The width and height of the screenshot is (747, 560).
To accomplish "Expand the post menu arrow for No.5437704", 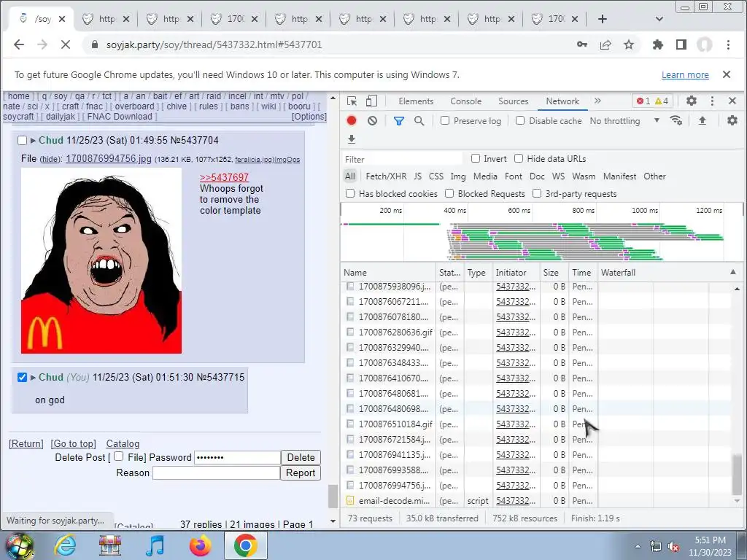I will pyautogui.click(x=33, y=141).
